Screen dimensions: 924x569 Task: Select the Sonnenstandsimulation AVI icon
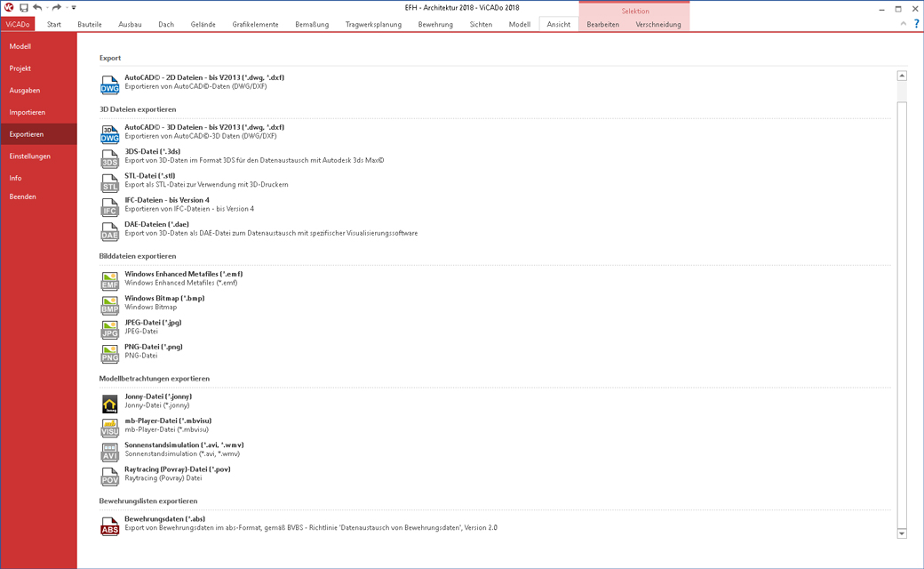click(109, 452)
